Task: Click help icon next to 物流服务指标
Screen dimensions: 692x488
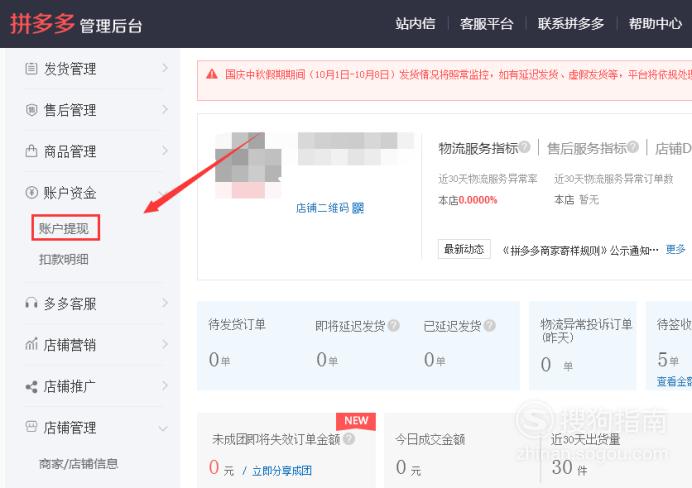Action: coord(524,146)
